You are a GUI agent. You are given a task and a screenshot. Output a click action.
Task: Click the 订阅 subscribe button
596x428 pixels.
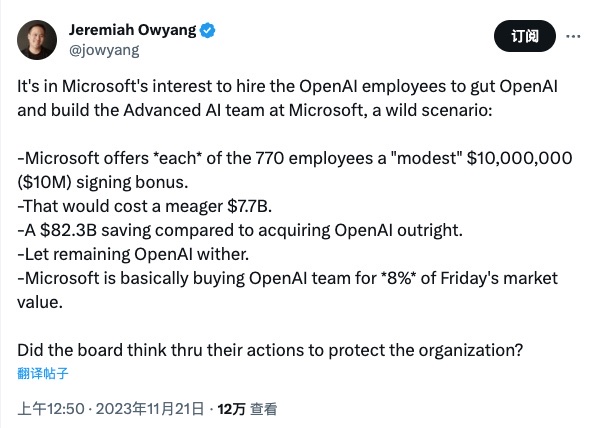(x=525, y=36)
